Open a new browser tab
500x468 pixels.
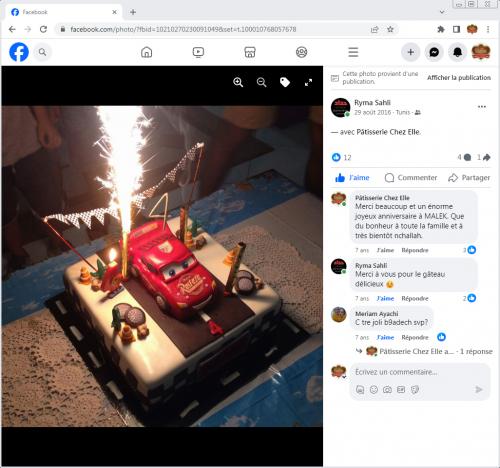coord(133,12)
